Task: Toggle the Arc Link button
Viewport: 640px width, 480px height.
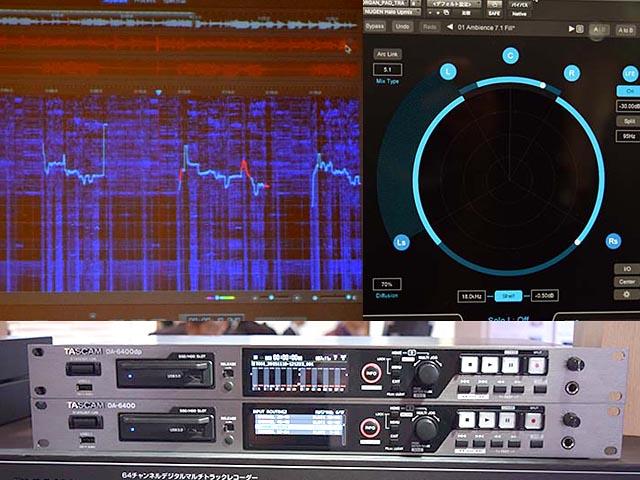Action: (x=387, y=54)
